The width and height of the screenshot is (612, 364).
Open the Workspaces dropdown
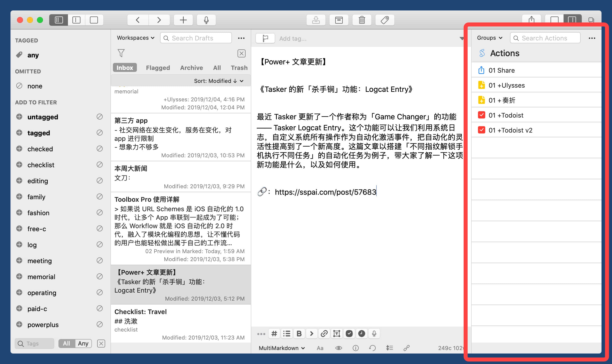[135, 38]
